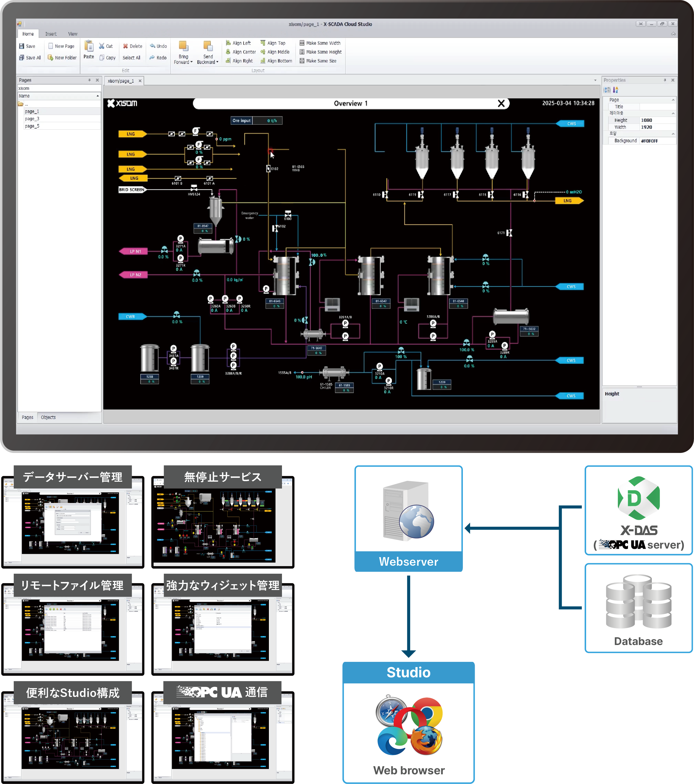
Task: Click the Ore input value box
Action: (268, 120)
